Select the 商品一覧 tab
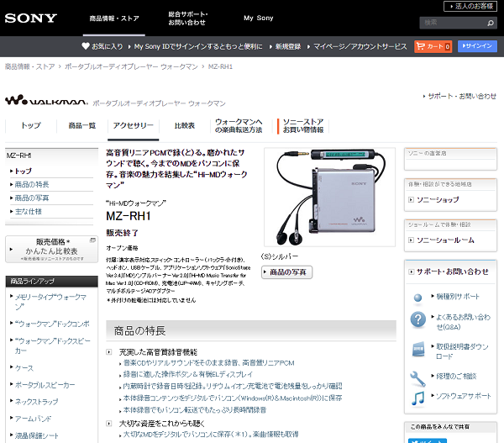 (82, 125)
